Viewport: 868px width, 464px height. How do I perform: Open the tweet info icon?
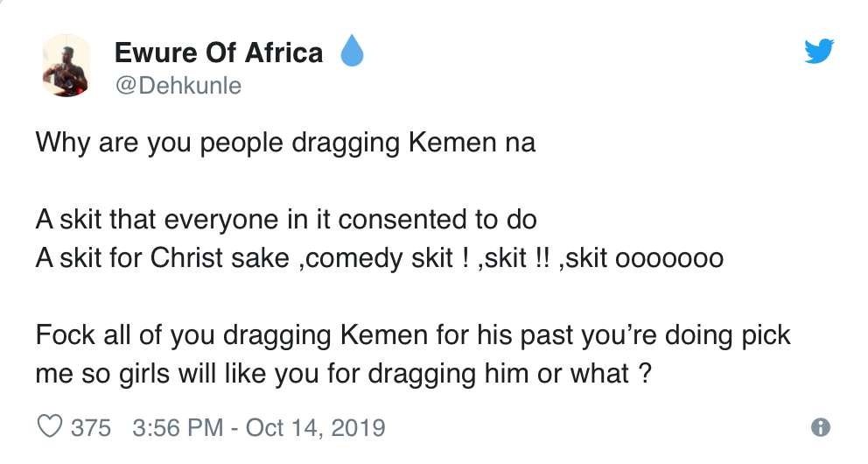click(x=820, y=427)
